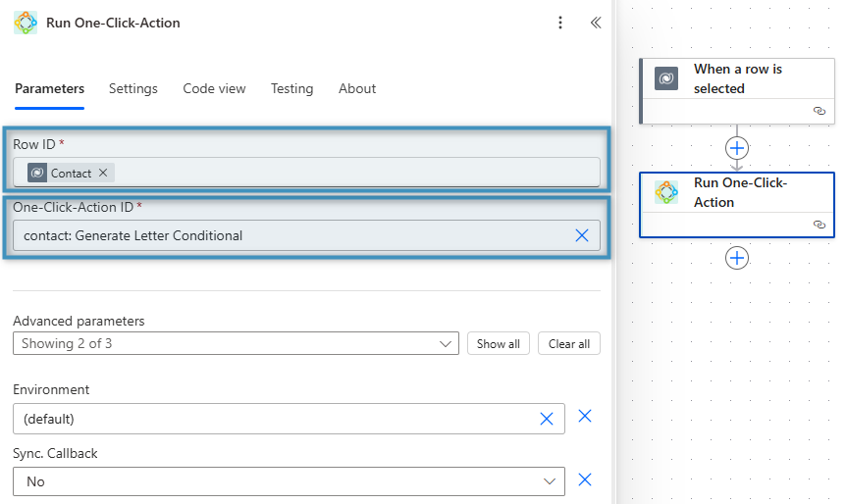
Task: Clear the One-Click-Action ID field value
Action: pyautogui.click(x=581, y=235)
